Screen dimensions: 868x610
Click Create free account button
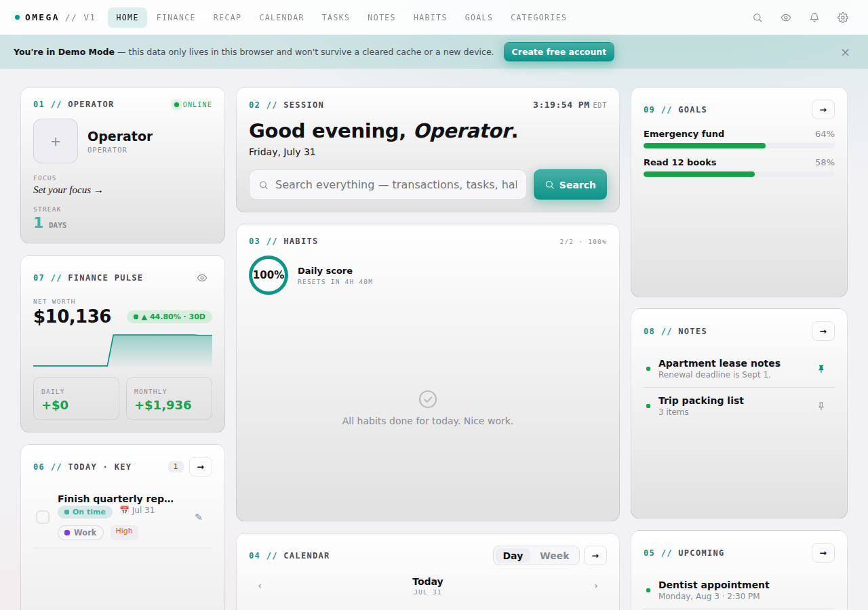click(x=559, y=52)
